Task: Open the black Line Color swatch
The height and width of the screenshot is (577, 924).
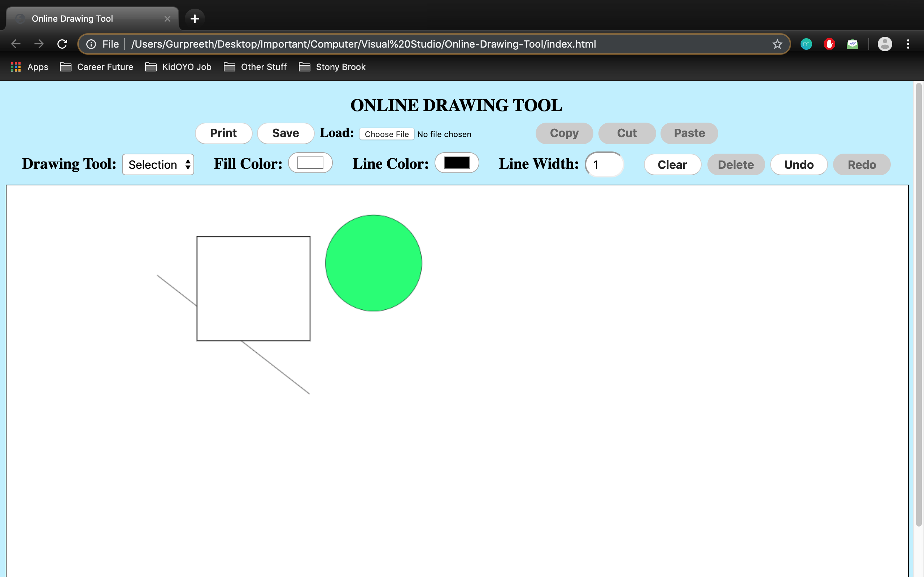Action: (457, 163)
